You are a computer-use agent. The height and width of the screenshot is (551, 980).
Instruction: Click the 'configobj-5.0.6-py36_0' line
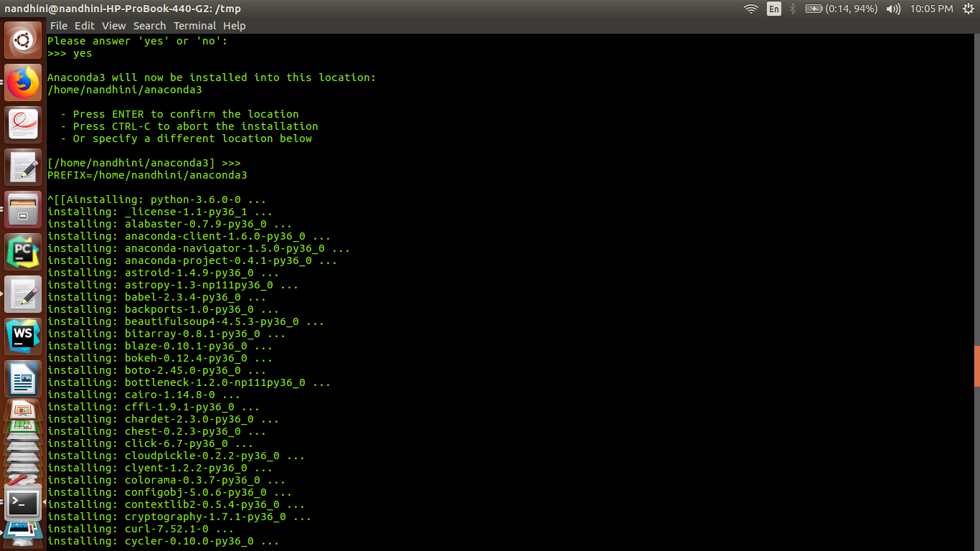click(169, 492)
